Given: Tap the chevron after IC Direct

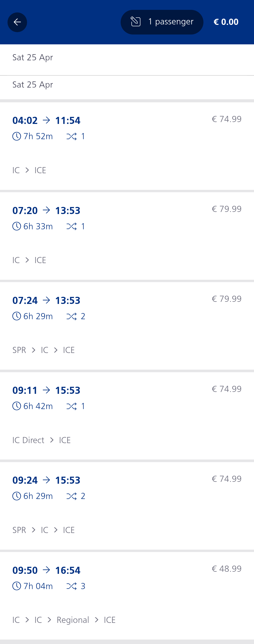Looking at the screenshot, I should coord(52,440).
